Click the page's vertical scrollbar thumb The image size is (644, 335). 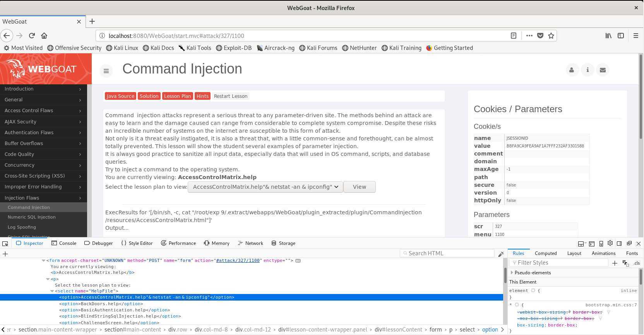641,97
